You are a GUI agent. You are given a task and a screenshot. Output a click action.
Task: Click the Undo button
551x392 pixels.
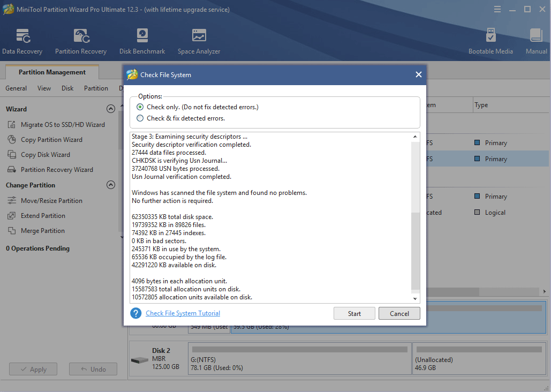pyautogui.click(x=93, y=369)
